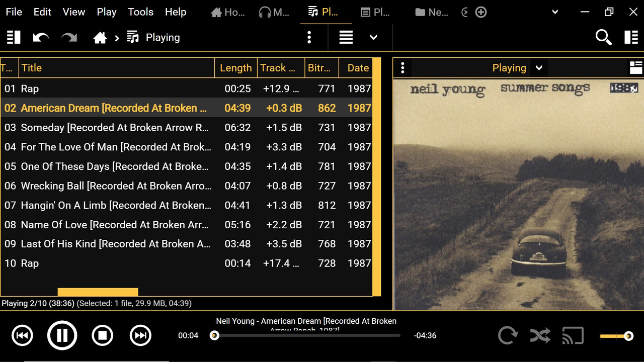Click the Playing breadcrumb label
The height and width of the screenshot is (362, 644).
(x=163, y=37)
